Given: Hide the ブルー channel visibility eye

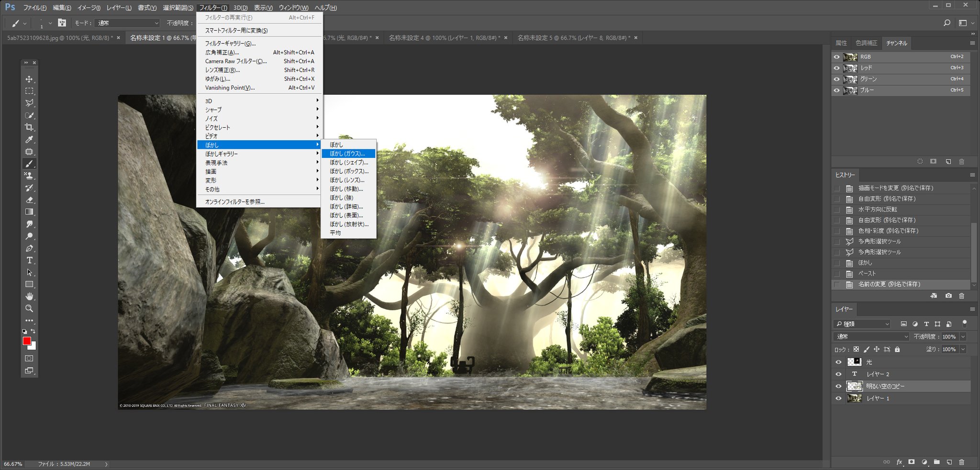Looking at the screenshot, I should [x=836, y=90].
